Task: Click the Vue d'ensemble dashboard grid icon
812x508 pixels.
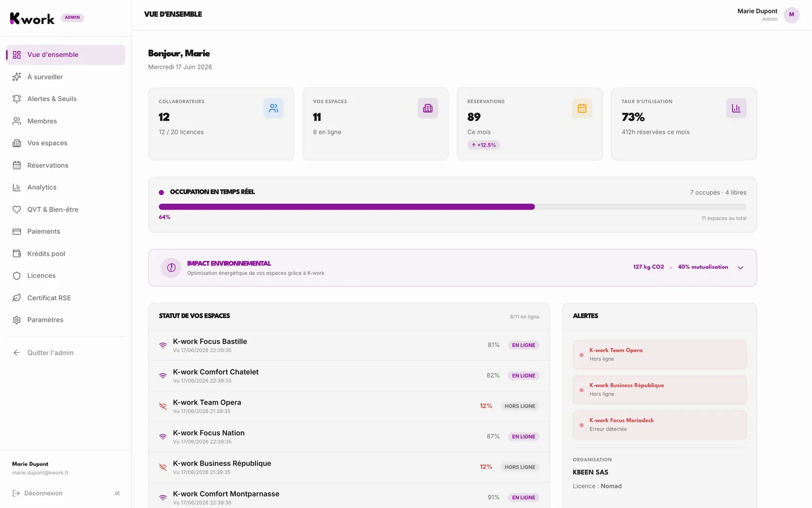Action: (17, 55)
